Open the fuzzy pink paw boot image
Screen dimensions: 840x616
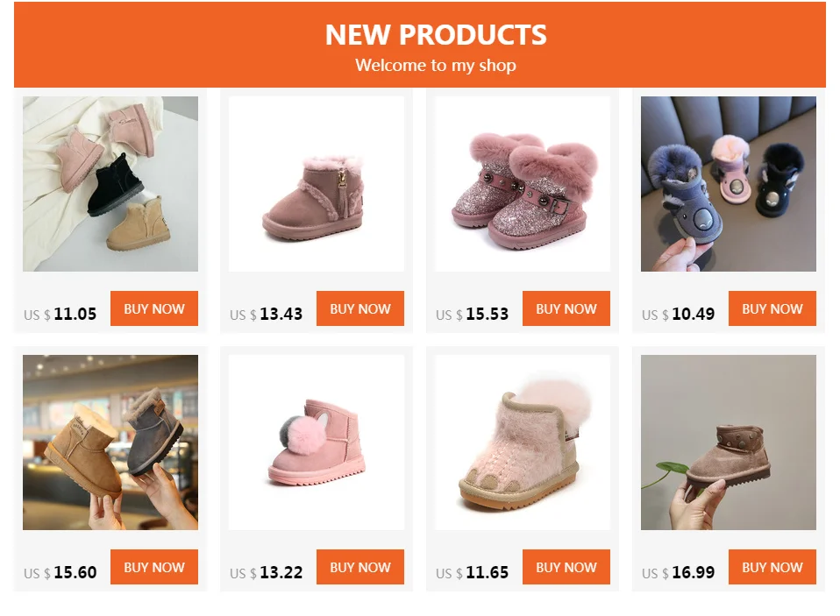523,442
